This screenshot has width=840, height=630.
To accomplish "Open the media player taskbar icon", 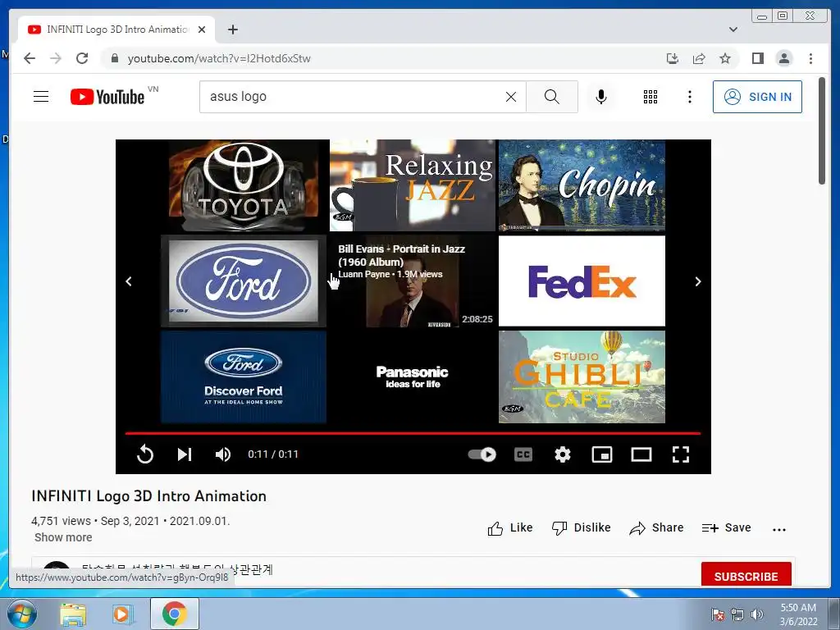I will pyautogui.click(x=122, y=614).
